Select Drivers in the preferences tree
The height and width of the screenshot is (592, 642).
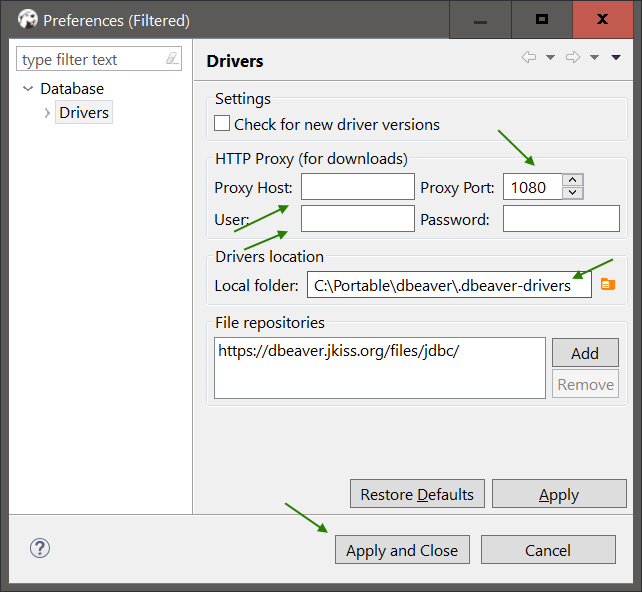pos(84,113)
